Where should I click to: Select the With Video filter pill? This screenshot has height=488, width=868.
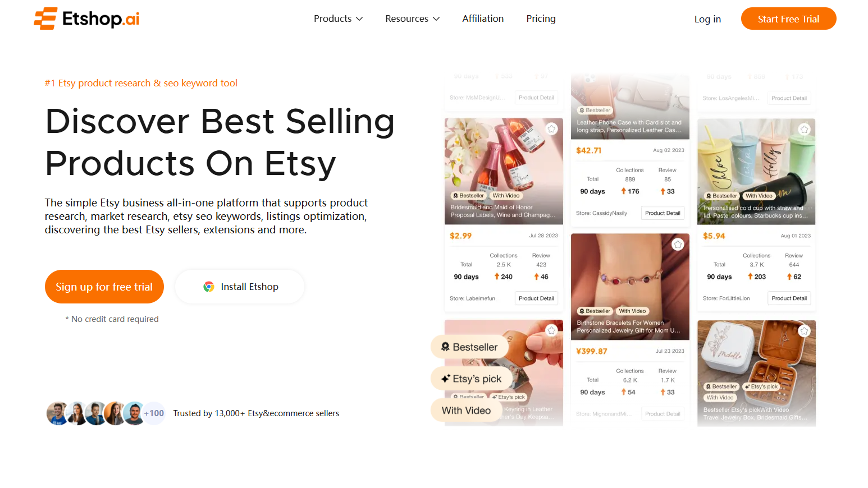click(467, 410)
